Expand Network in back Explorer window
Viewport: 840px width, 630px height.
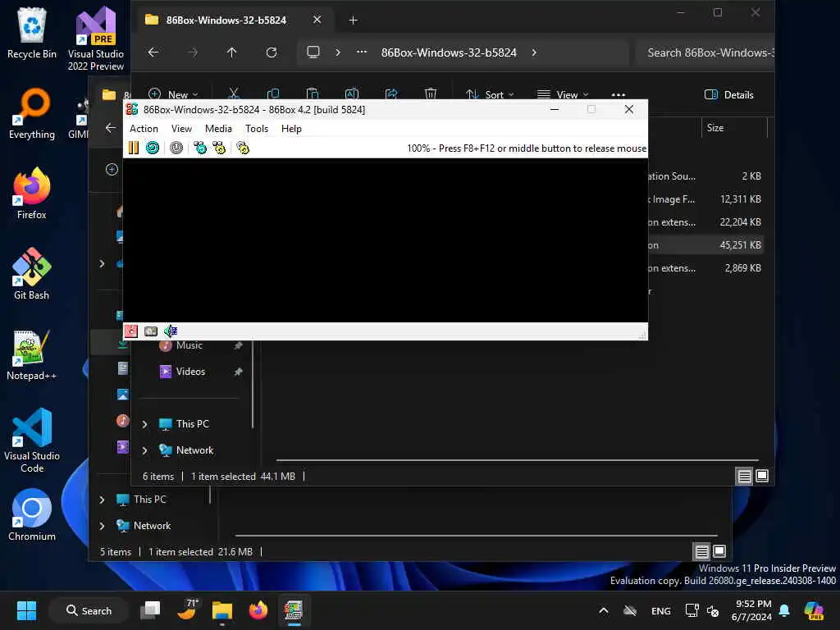(x=102, y=526)
